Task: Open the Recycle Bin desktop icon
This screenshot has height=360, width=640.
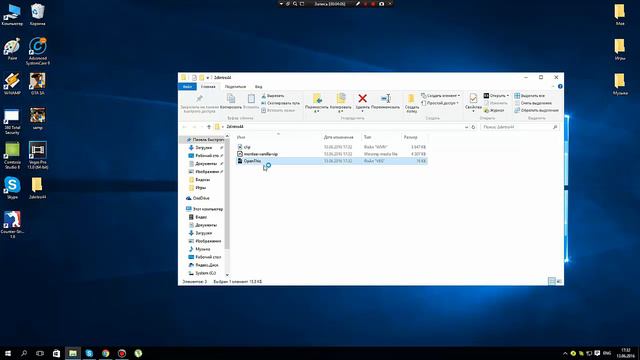Action: coord(38,15)
